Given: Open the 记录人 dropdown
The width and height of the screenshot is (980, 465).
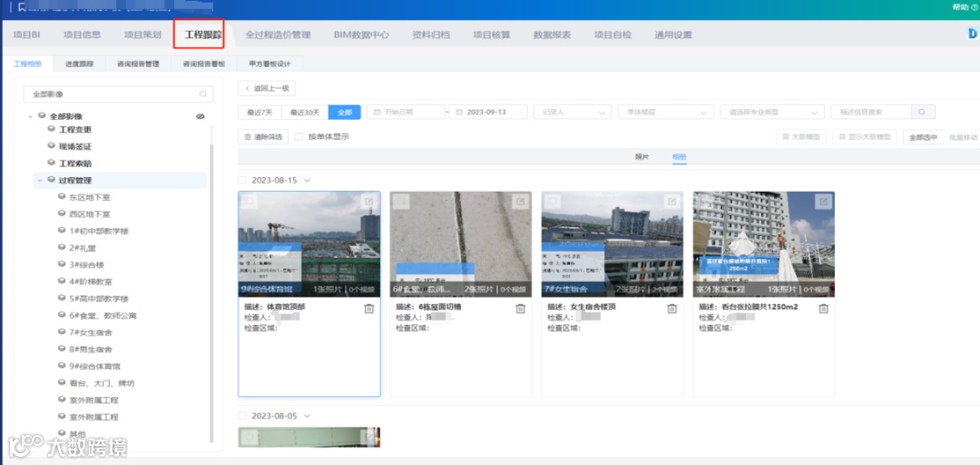Looking at the screenshot, I should click(573, 112).
